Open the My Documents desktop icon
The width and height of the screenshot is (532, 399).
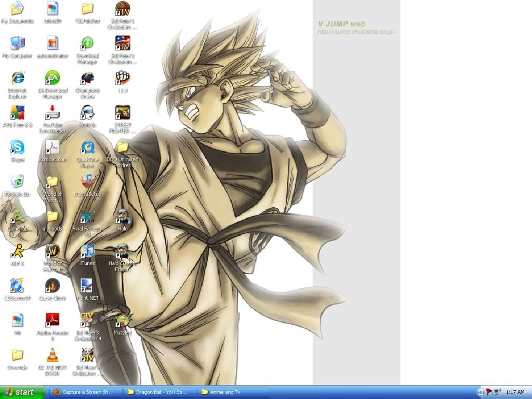(x=17, y=9)
